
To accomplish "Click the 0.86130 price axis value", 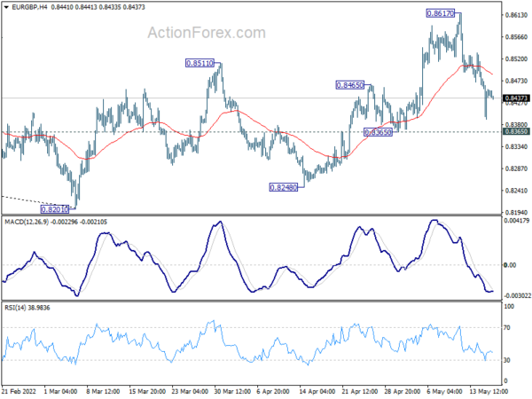I will pyautogui.click(x=516, y=15).
